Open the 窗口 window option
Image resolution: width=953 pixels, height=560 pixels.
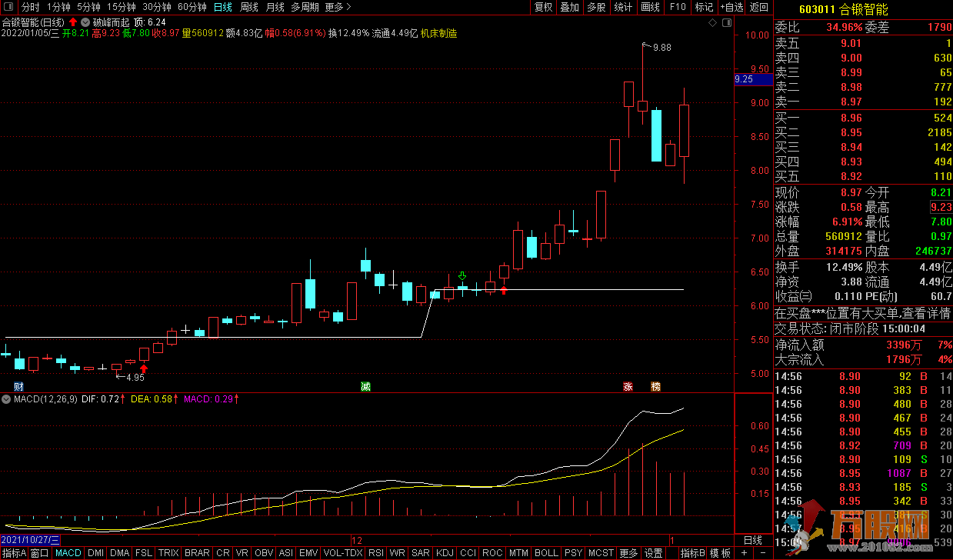(40, 553)
